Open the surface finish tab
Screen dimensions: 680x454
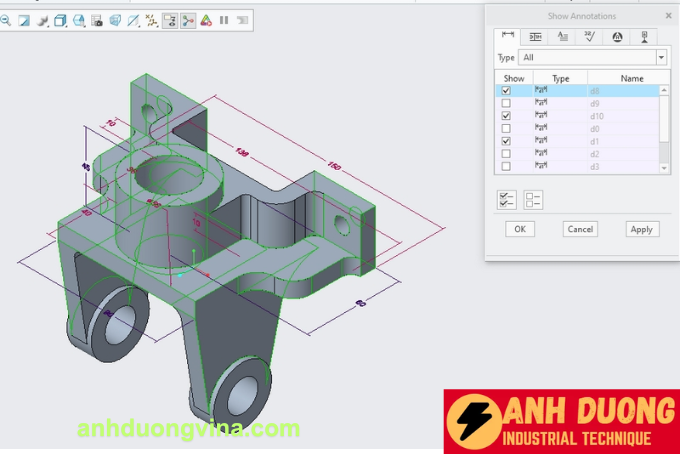click(x=589, y=37)
